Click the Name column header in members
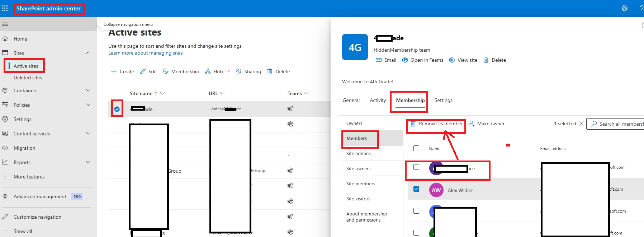The image size is (644, 237). [x=435, y=149]
